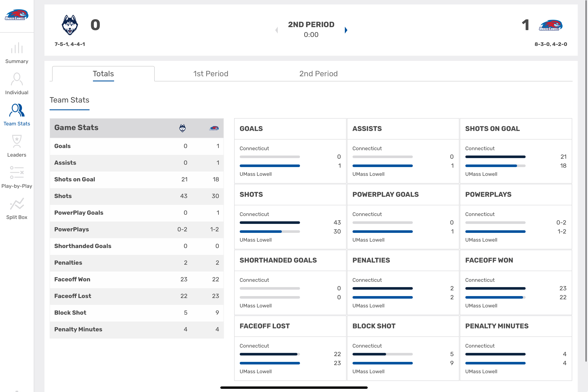The image size is (588, 392).
Task: Click Connecticut bar in SHOTS ON GOAL card
Action: [495, 157]
